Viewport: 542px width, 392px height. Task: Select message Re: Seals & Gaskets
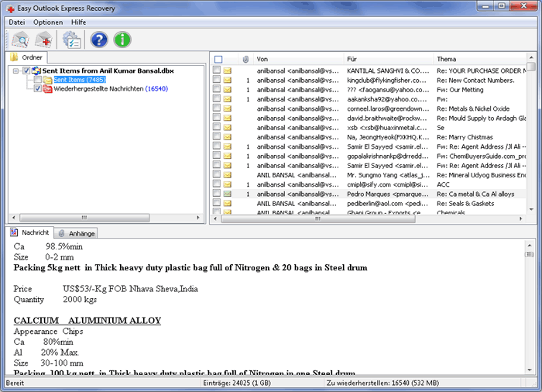click(465, 204)
